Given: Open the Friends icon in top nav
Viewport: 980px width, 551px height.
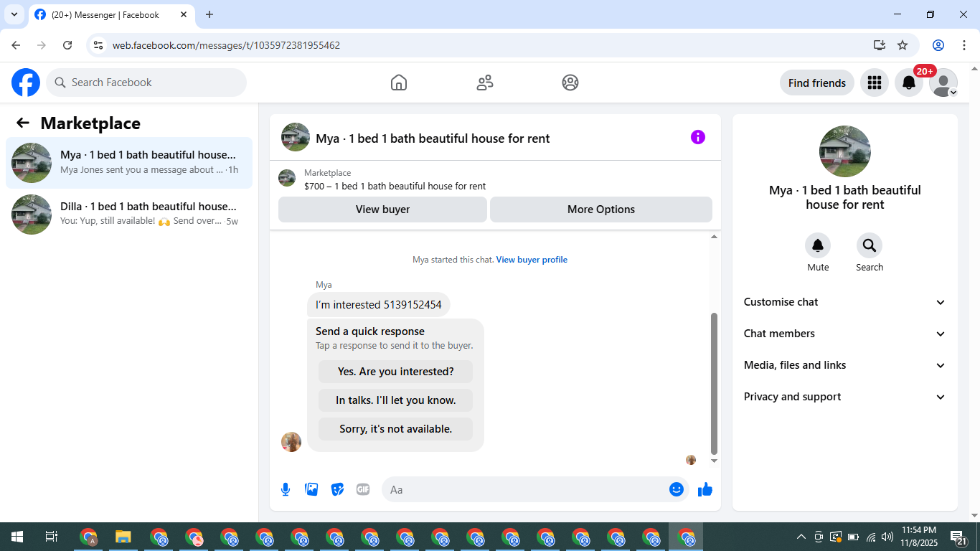Looking at the screenshot, I should coord(485,83).
